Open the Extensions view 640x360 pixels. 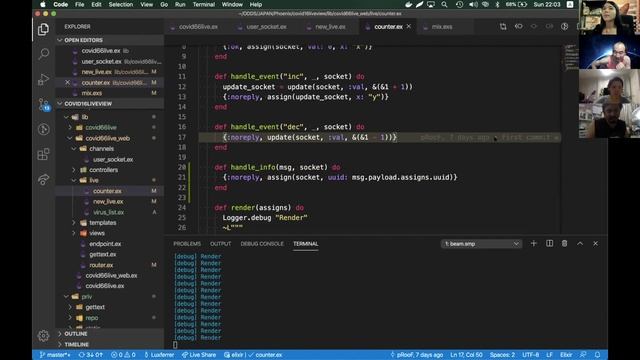click(43, 154)
